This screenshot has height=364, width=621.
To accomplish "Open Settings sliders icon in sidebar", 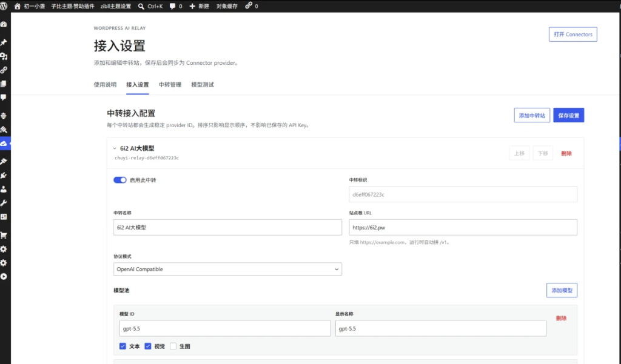I will pyautogui.click(x=4, y=217).
